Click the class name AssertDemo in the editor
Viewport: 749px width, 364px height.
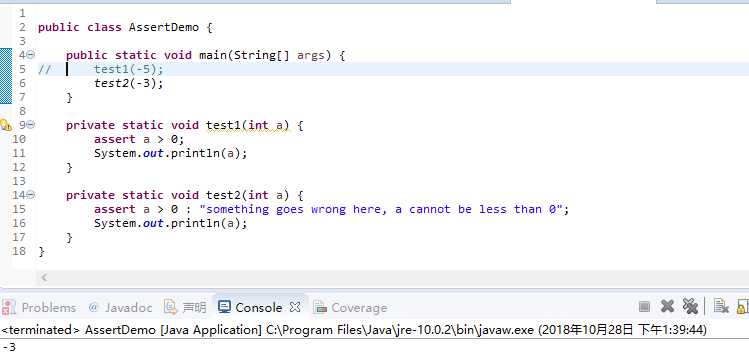coord(164,27)
